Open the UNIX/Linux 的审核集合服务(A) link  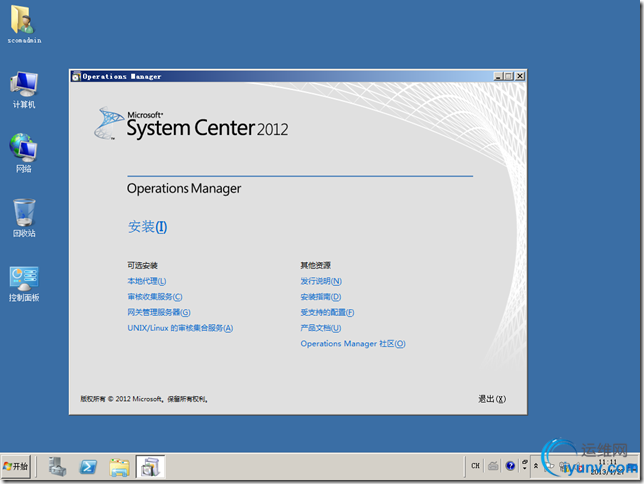[x=180, y=328]
